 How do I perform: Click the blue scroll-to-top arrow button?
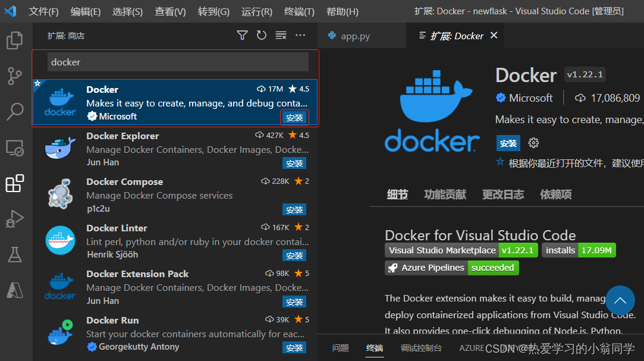click(x=620, y=300)
